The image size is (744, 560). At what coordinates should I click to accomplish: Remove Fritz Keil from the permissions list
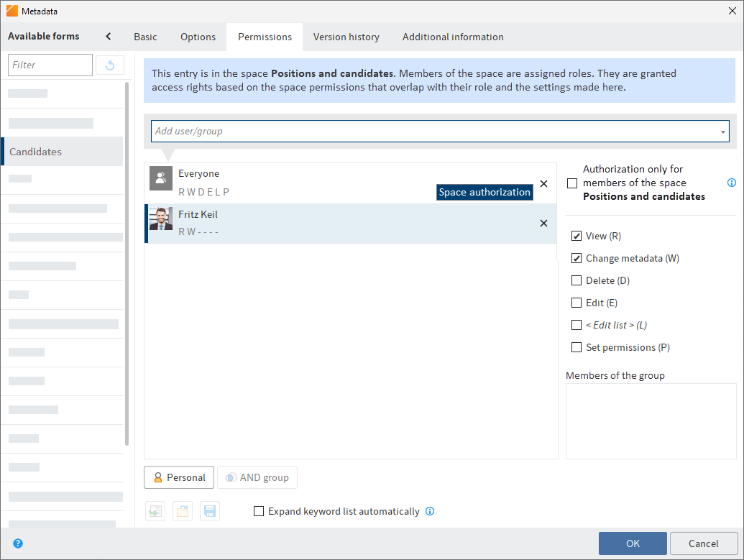[x=543, y=223]
